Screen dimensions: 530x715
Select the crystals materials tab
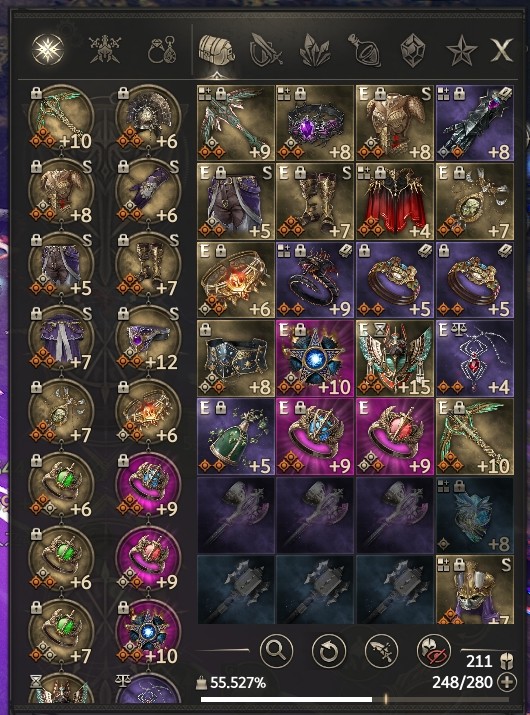pos(315,50)
